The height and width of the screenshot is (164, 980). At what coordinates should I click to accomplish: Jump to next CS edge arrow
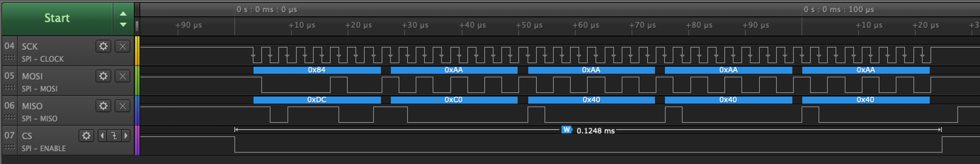tap(126, 135)
